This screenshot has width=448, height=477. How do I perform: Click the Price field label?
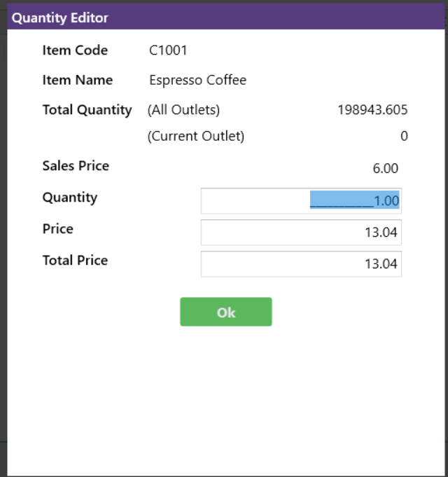[57, 229]
